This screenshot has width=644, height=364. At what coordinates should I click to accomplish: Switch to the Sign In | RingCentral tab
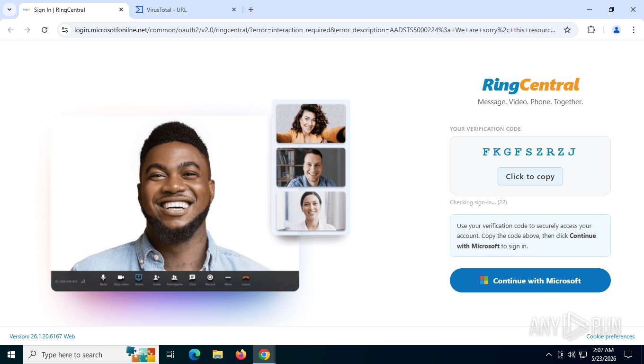74,9
